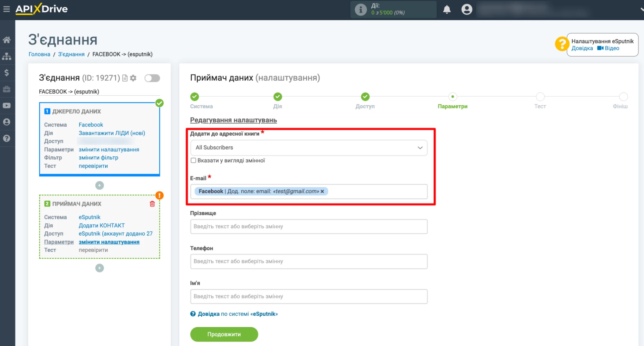The height and width of the screenshot is (346, 644).
Task: Click the 'ДЖЕРЕЛО ДАНИХ' block title
Action: (76, 111)
